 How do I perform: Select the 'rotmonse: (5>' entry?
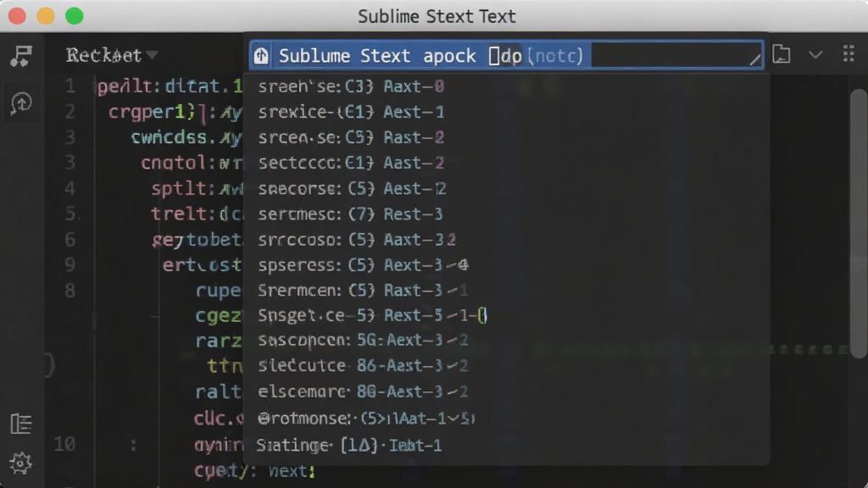[x=507, y=419]
